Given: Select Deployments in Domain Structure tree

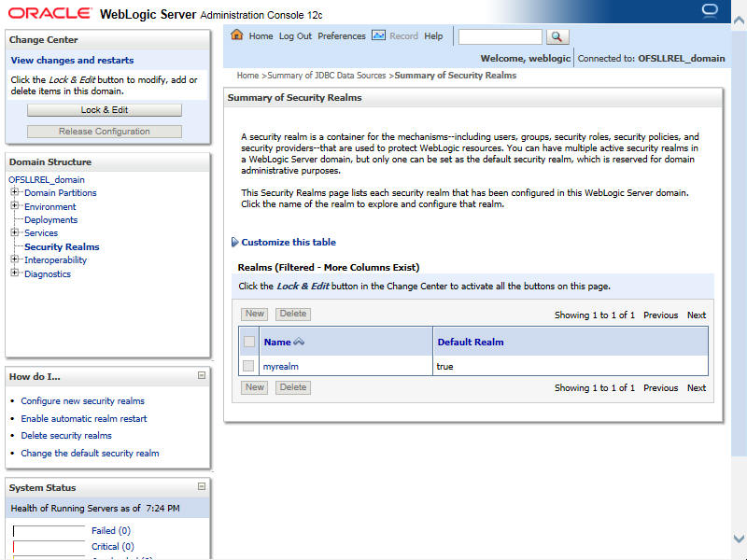Looking at the screenshot, I should click(51, 220).
